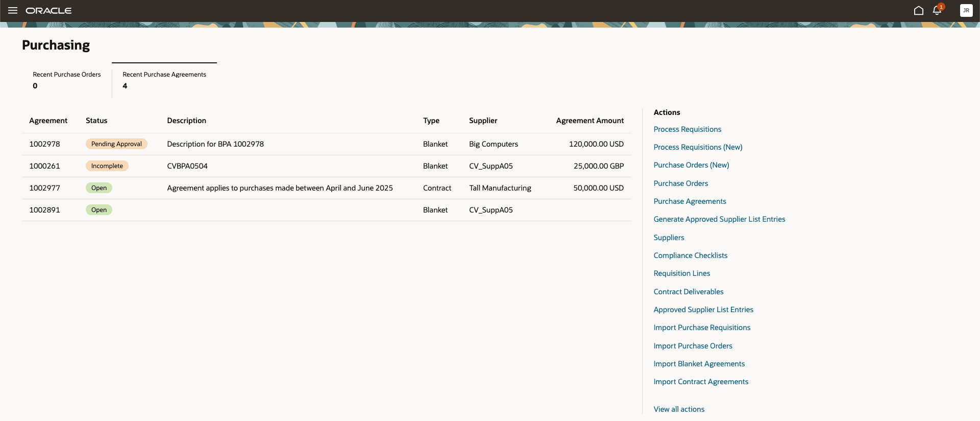Open the hamburger navigation menu

click(x=13, y=11)
